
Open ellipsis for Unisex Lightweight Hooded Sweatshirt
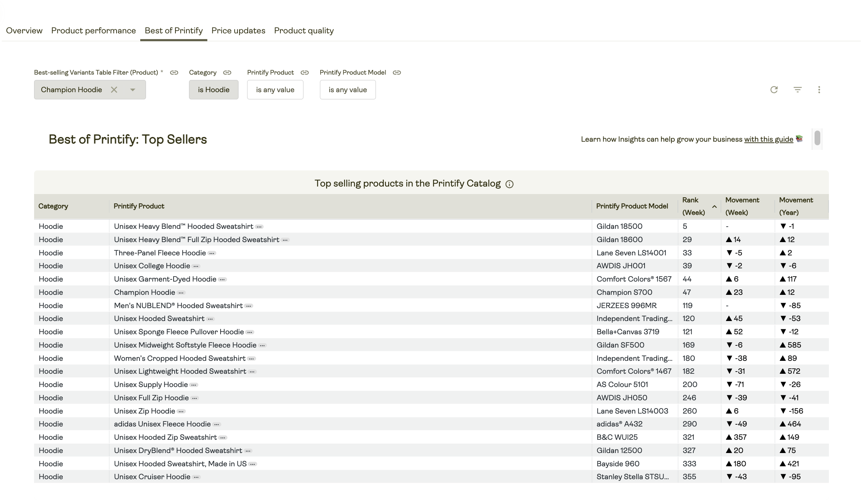(252, 372)
